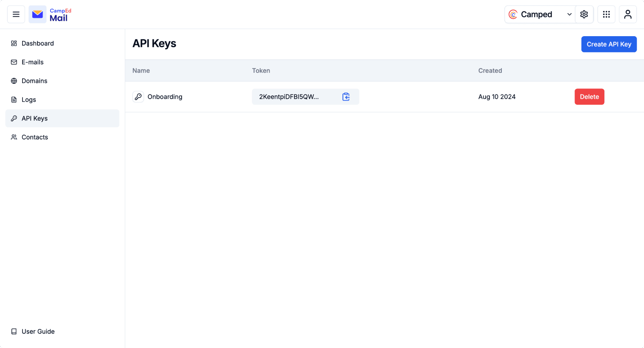
Task: Expand the Camped workspace dropdown
Action: [540, 14]
